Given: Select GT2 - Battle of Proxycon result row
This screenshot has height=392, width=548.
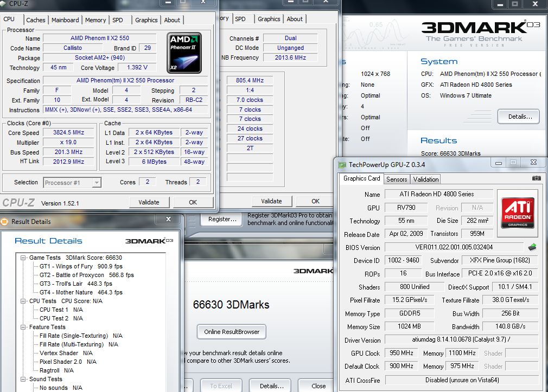Looking at the screenshot, I should point(87,275).
